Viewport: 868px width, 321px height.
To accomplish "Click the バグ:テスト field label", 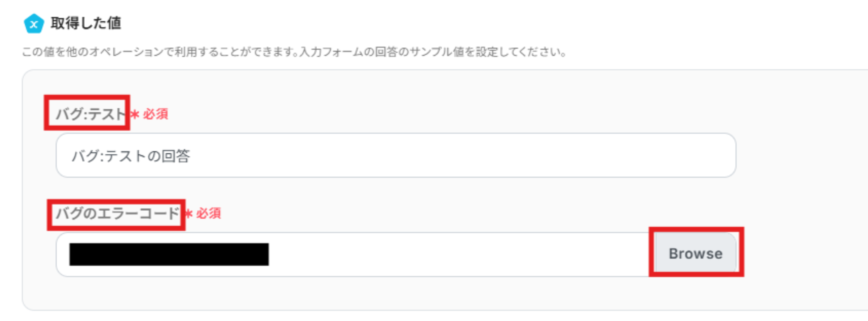I will [x=91, y=114].
